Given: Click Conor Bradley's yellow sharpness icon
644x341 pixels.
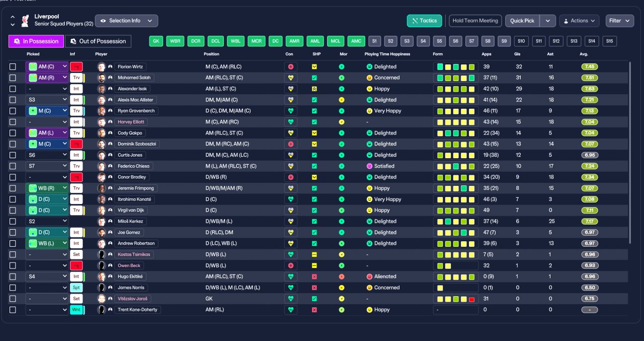Looking at the screenshot, I should 314,177.
